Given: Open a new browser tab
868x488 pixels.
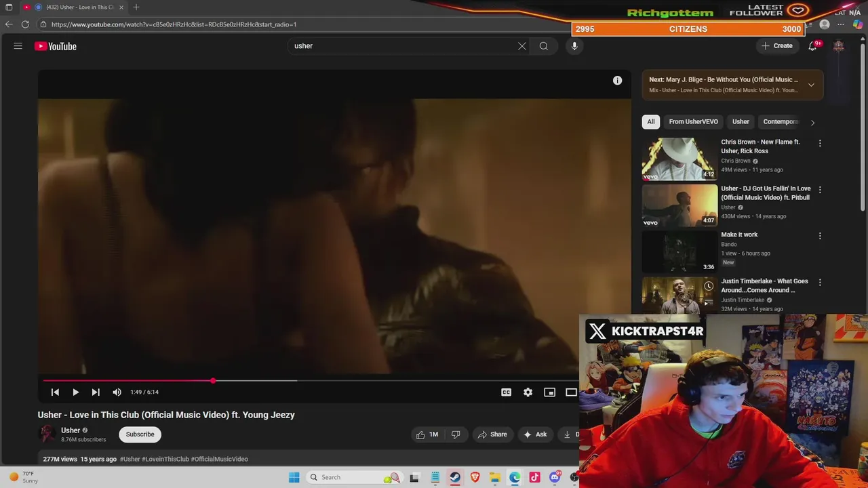Looking at the screenshot, I should pyautogui.click(x=136, y=7).
